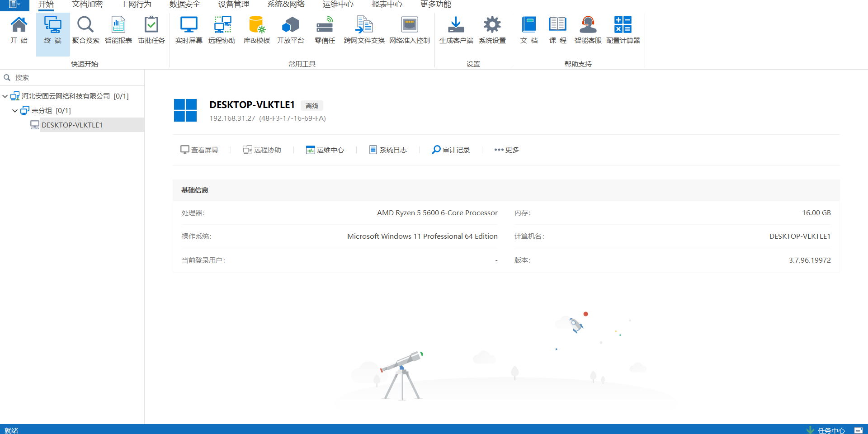This screenshot has height=434, width=868.
Task: Click the DESKTOP-VLKTLE1 title heading
Action: [252, 105]
